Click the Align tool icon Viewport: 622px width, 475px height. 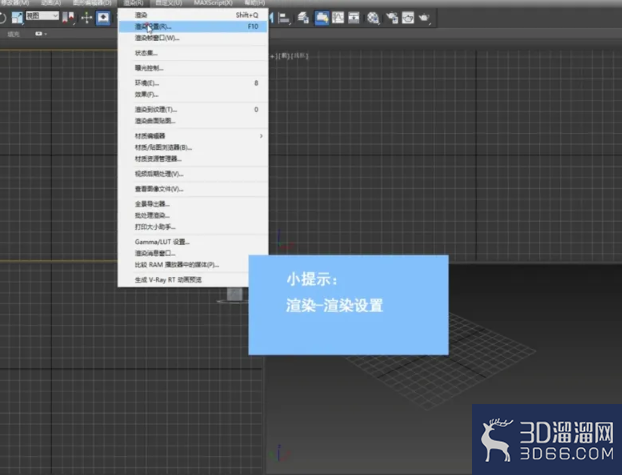pyautogui.click(x=284, y=18)
